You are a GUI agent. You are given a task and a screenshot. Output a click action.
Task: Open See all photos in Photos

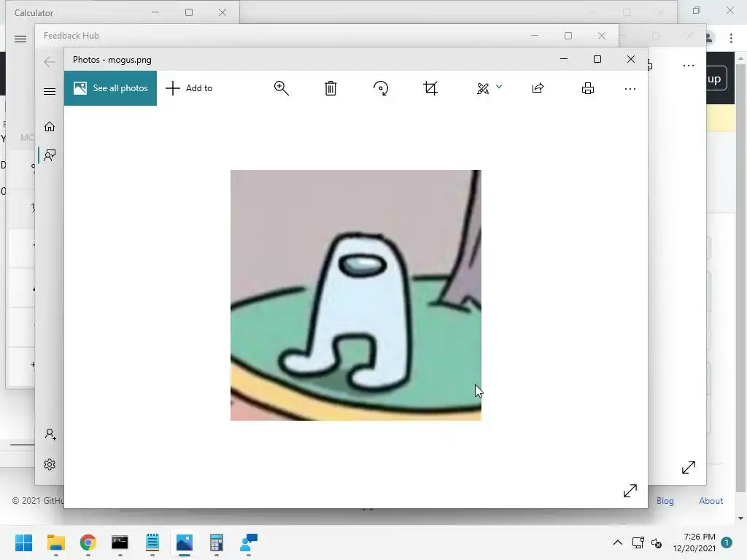[111, 88]
